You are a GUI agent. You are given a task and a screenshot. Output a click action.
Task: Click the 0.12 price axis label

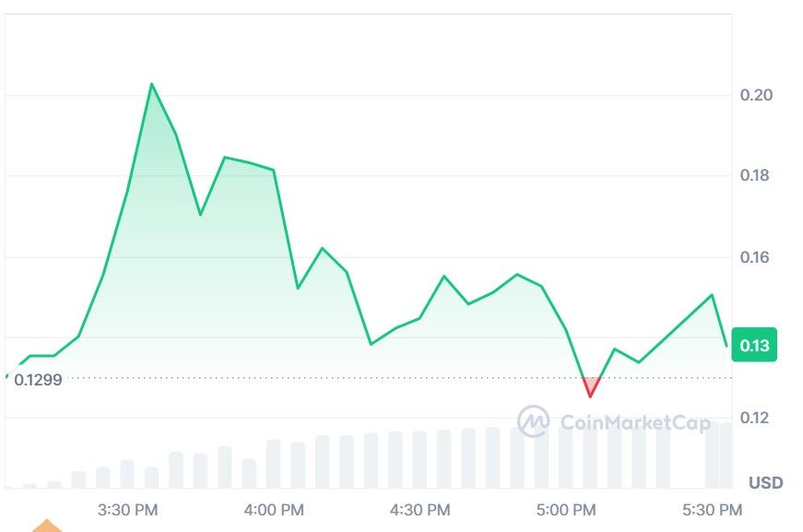[756, 419]
